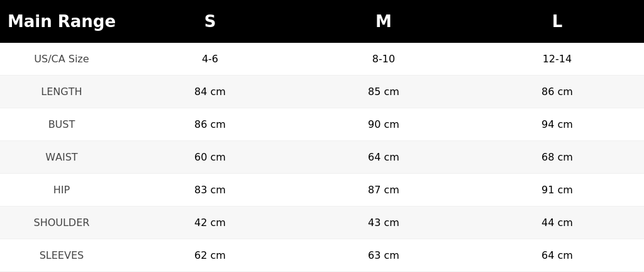
Task: Click the BUST row label
Action: tap(62, 125)
